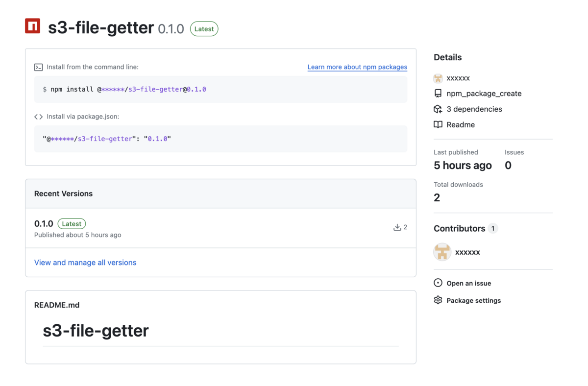588x386 pixels.
Task: Click the Open an issue circle icon
Action: [438, 283]
